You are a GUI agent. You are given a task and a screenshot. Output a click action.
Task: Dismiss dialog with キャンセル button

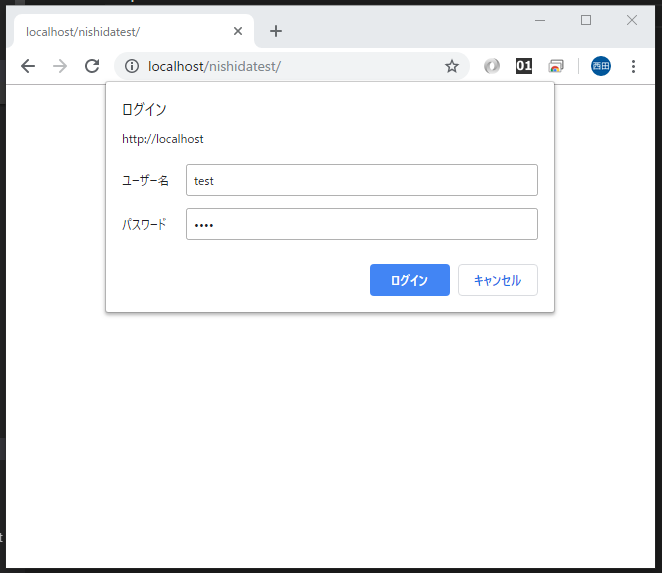(x=498, y=280)
